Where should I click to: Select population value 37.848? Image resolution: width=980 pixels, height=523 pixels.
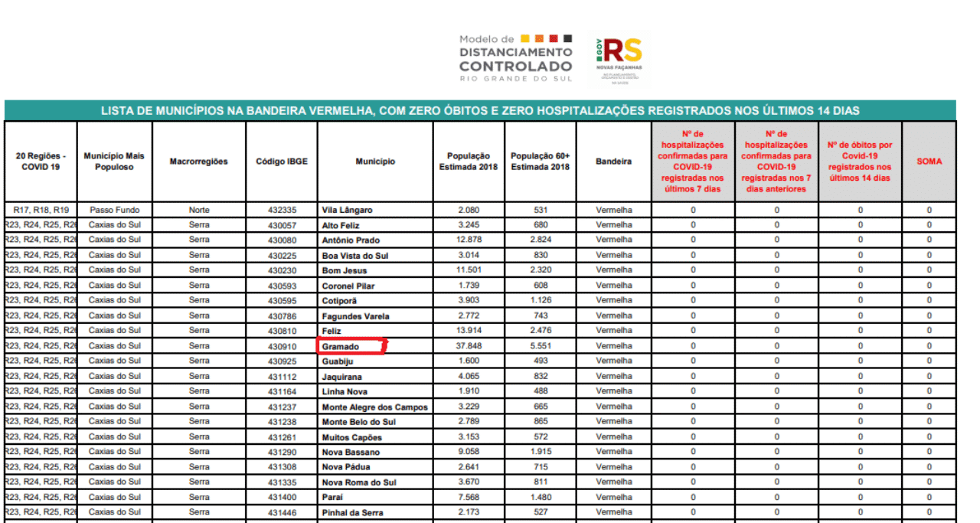469,346
